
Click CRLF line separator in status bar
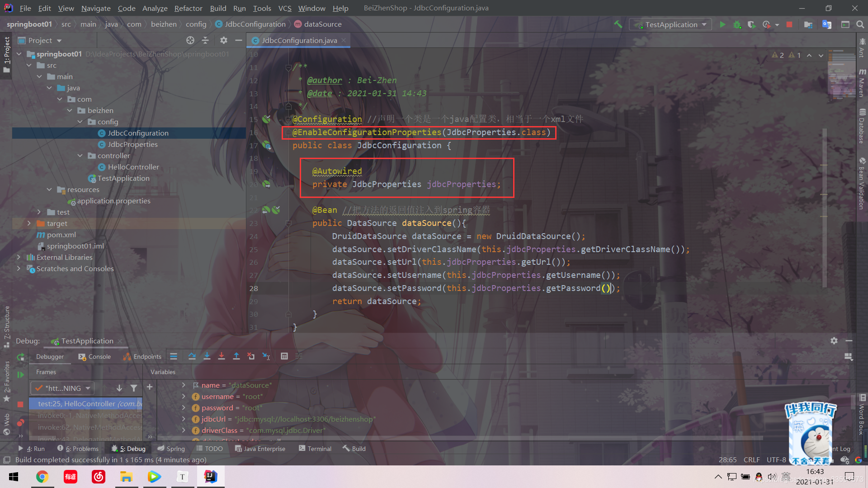[751, 460]
